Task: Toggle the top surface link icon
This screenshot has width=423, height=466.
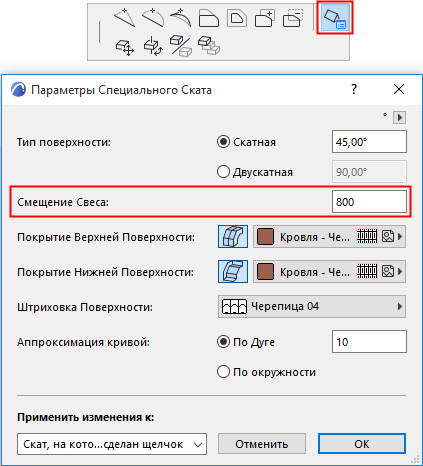Action: (233, 237)
